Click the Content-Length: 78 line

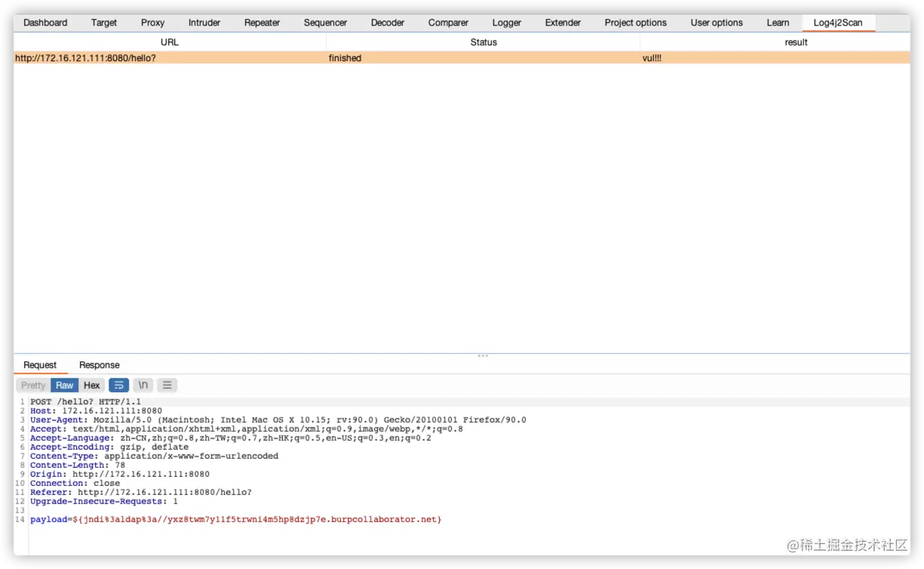click(x=78, y=465)
